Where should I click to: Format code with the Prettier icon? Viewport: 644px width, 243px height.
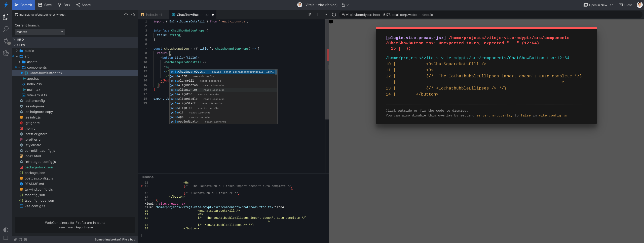(309, 15)
